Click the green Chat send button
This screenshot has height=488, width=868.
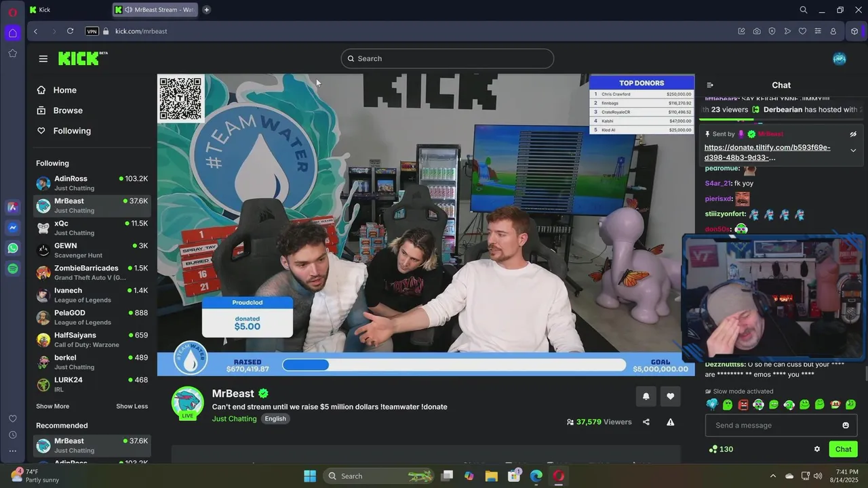click(844, 449)
